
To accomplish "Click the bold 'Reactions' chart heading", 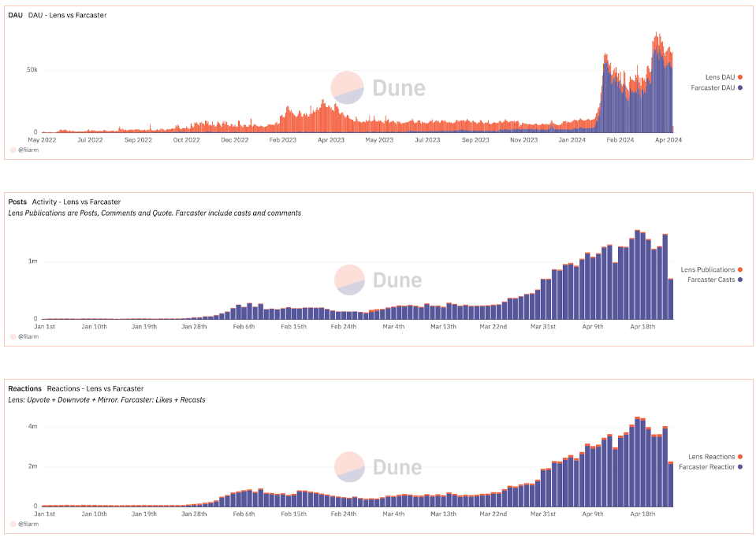I will click(x=25, y=388).
